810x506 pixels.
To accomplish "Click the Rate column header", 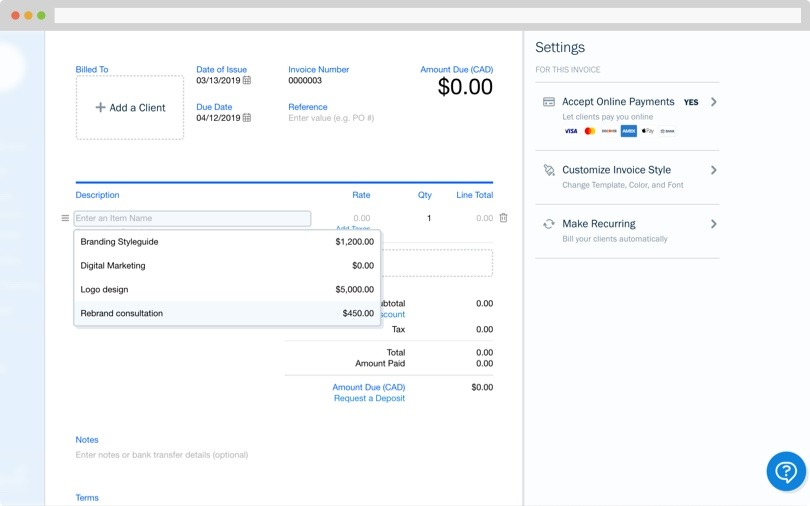I will pyautogui.click(x=361, y=195).
